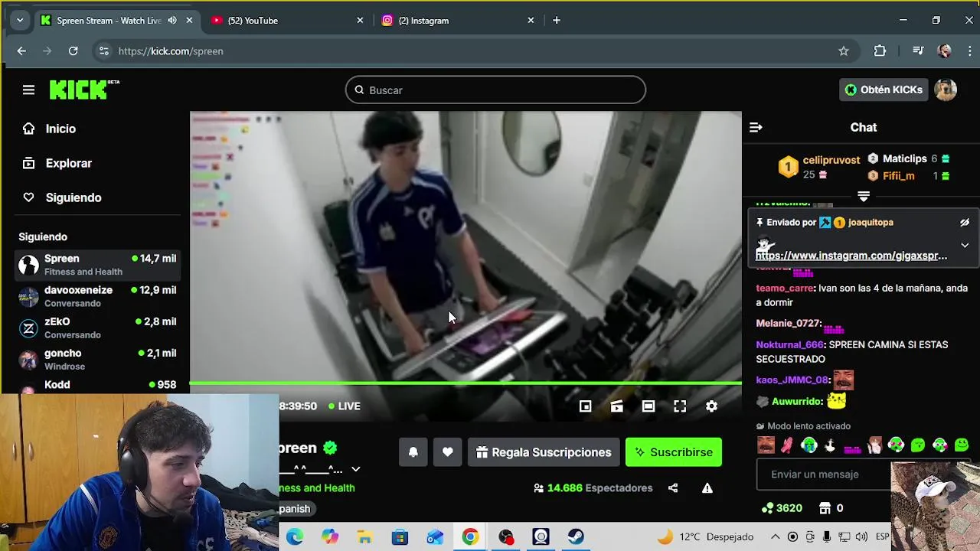Toggle theater mode in the player
The image size is (980, 551).
click(648, 406)
